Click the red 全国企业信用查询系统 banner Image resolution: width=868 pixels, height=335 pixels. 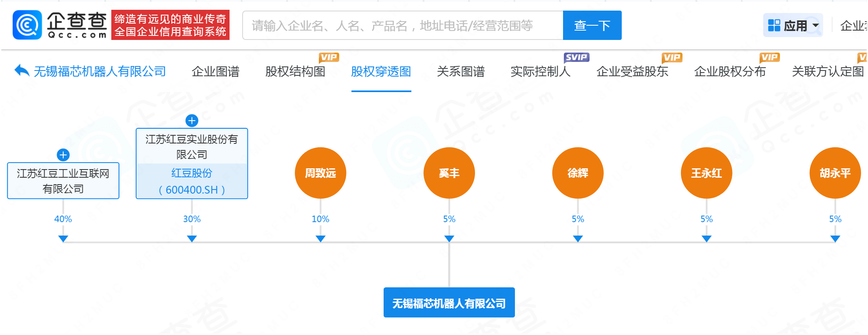click(x=170, y=25)
